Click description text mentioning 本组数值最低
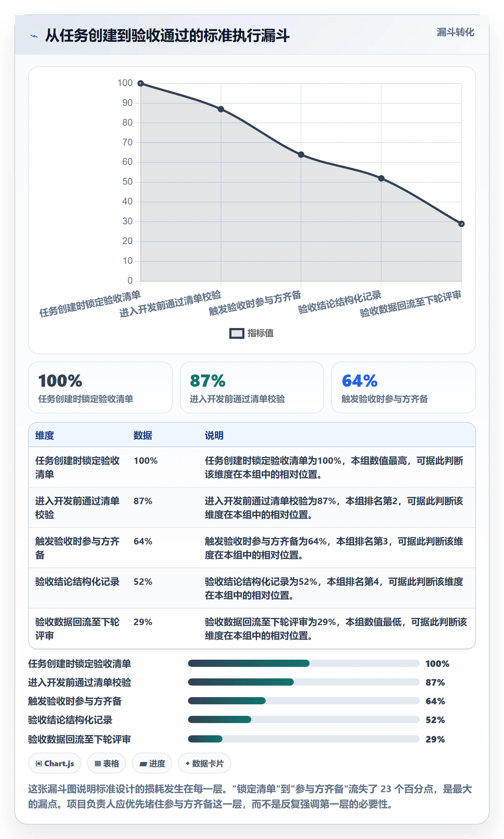Screen dimensions: 504x839 pyautogui.click(x=336, y=629)
